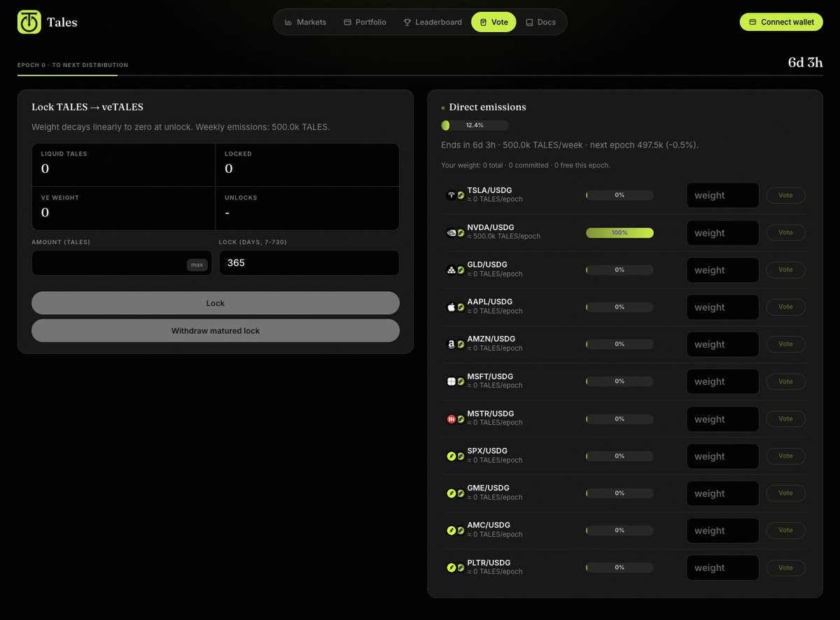Click Vote button for AMZN/USDG
Viewport: 840px width, 620px height.
click(785, 344)
